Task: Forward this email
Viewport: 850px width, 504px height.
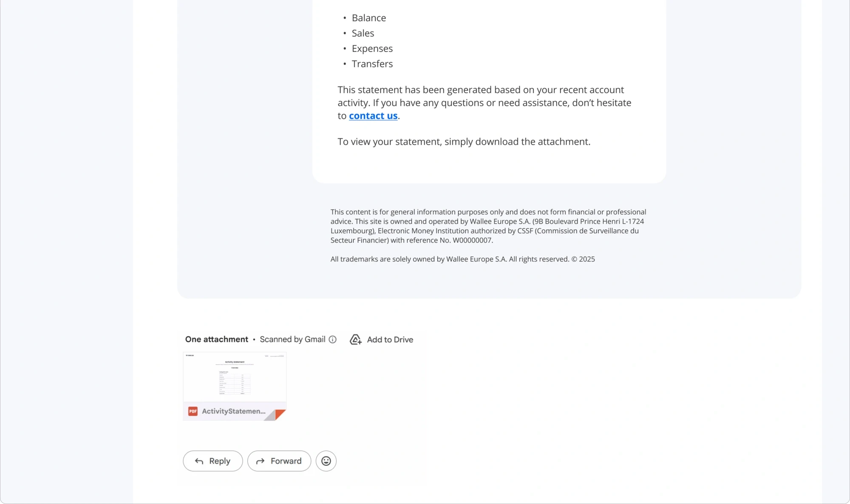Action: click(279, 461)
